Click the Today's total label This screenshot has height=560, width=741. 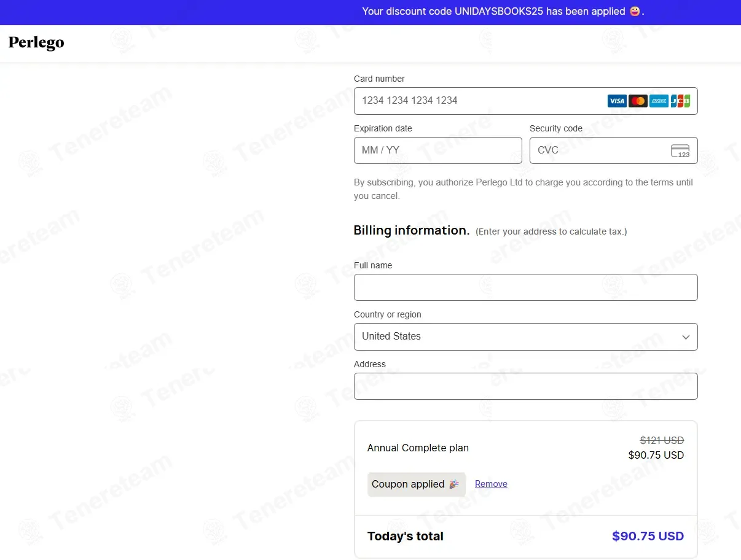click(x=406, y=536)
